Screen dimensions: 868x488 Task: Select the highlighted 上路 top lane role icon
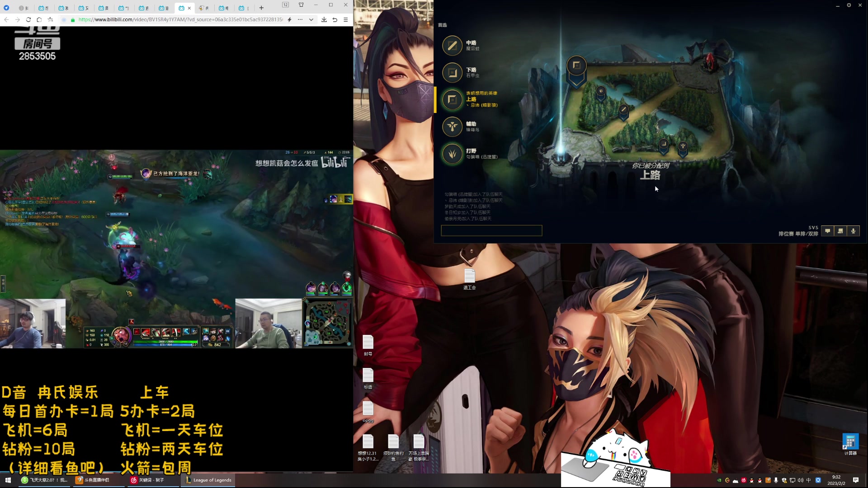coord(452,99)
